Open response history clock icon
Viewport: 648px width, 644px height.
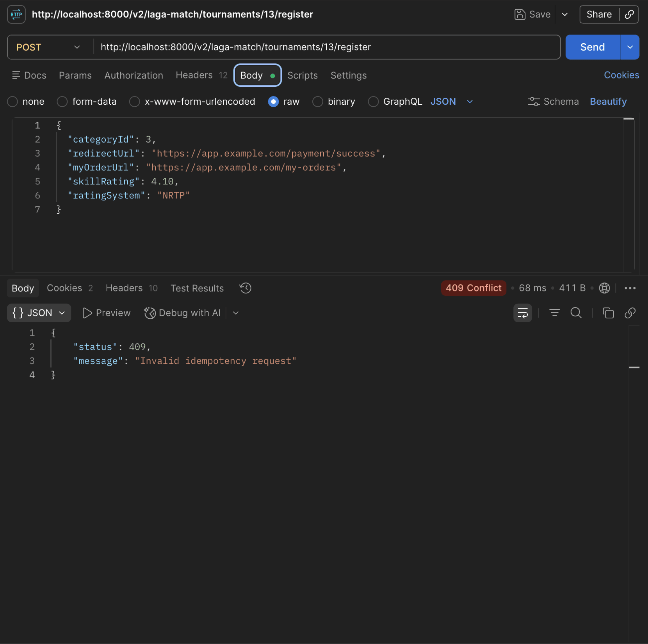coord(245,288)
